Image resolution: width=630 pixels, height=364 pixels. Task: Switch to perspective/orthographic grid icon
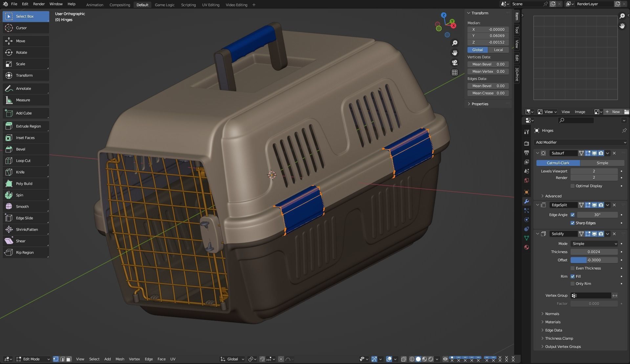click(x=455, y=72)
